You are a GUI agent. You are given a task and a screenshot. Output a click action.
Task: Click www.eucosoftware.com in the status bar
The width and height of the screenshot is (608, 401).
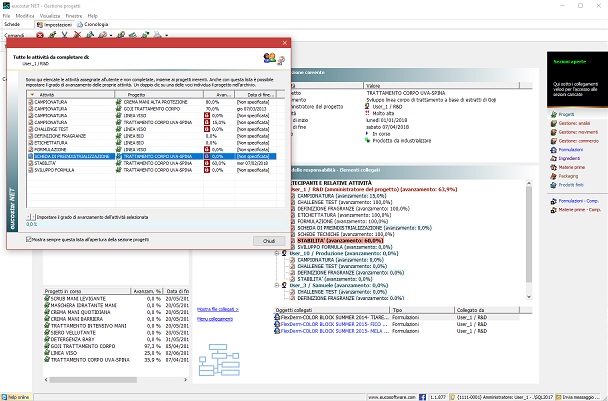[392, 397]
